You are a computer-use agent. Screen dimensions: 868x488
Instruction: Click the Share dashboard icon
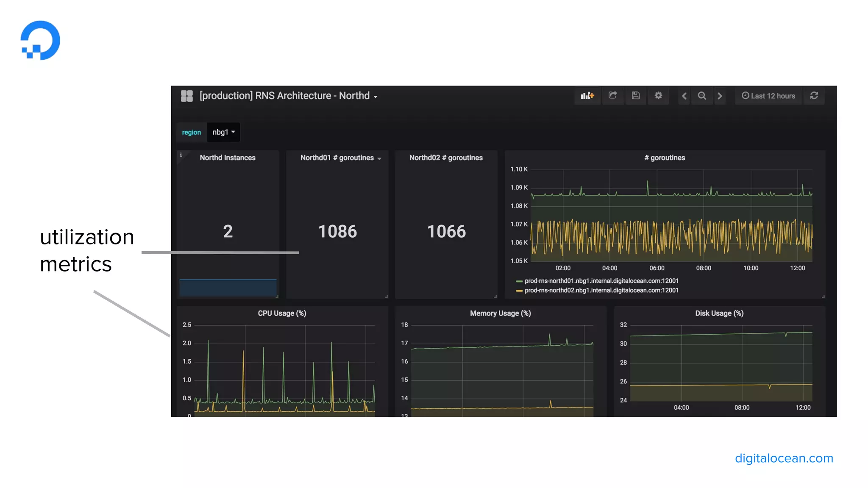click(612, 96)
